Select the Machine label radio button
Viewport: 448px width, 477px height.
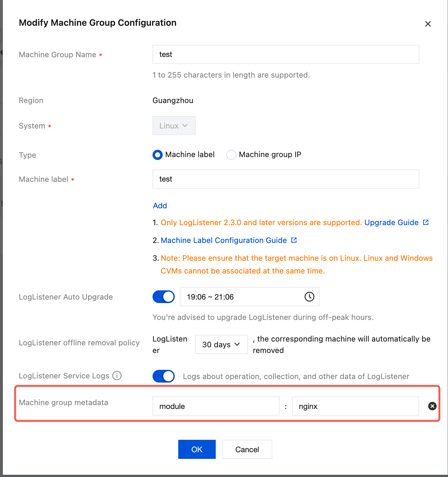coord(158,155)
